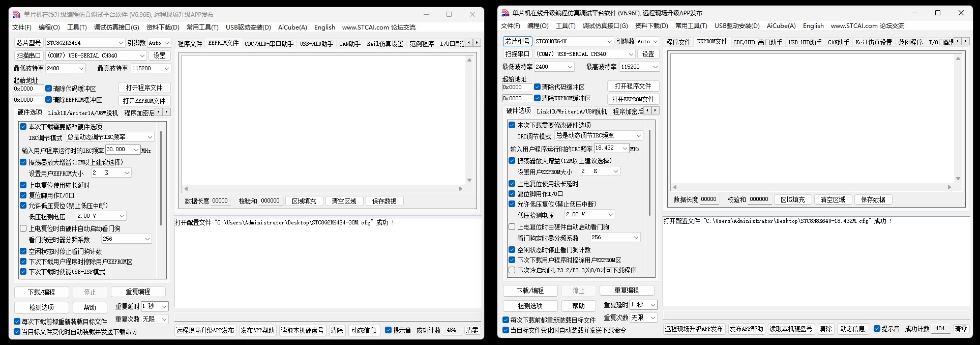
Task: Click the hex view vertical scrollbar in right window
Action: pyautogui.click(x=958, y=119)
